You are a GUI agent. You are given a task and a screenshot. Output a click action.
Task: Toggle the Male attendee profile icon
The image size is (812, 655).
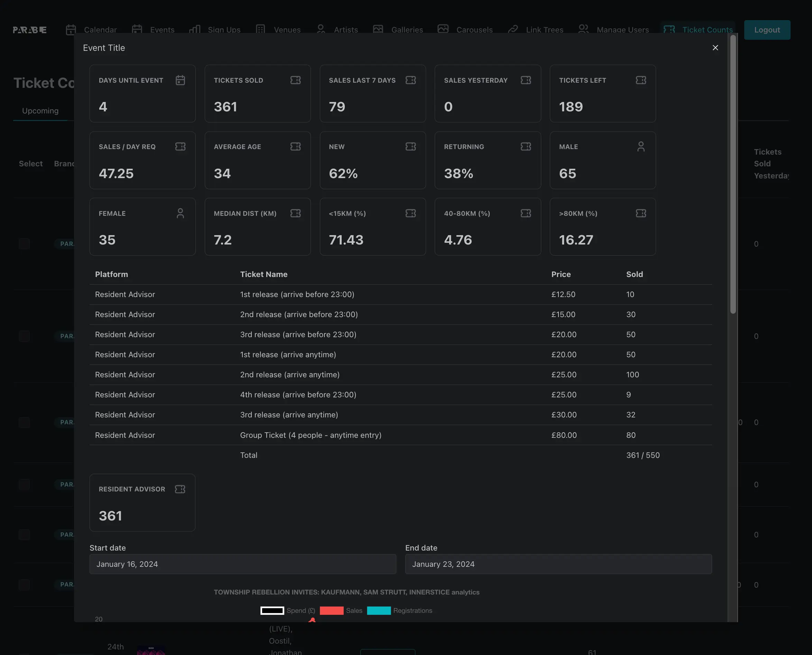640,146
